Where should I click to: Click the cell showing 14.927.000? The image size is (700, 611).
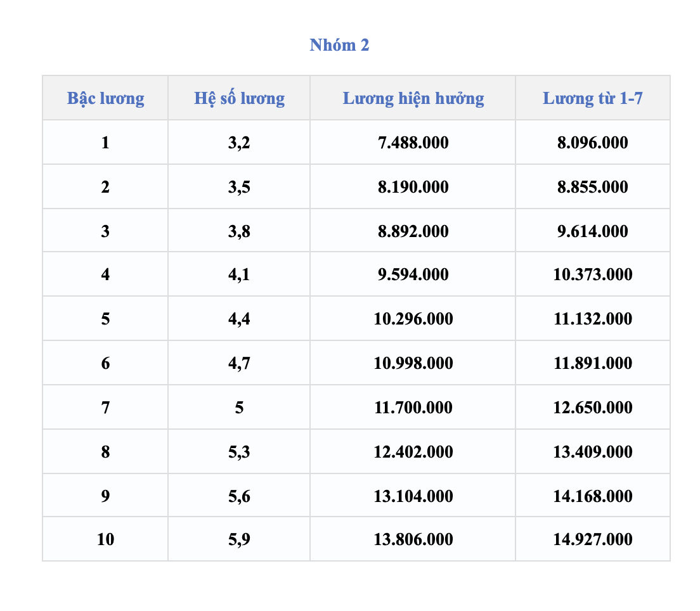tap(592, 539)
